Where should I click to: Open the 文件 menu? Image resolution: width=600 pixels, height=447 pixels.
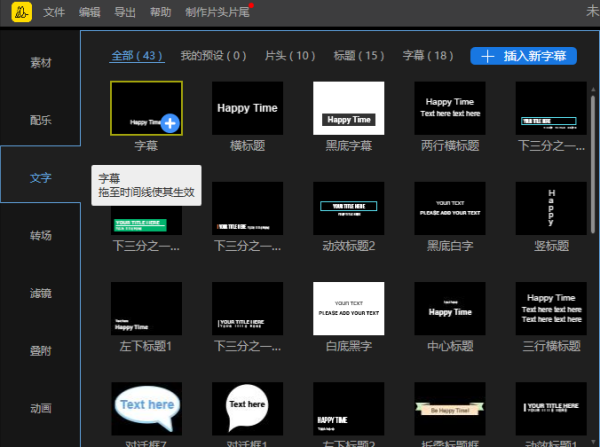[x=54, y=12]
